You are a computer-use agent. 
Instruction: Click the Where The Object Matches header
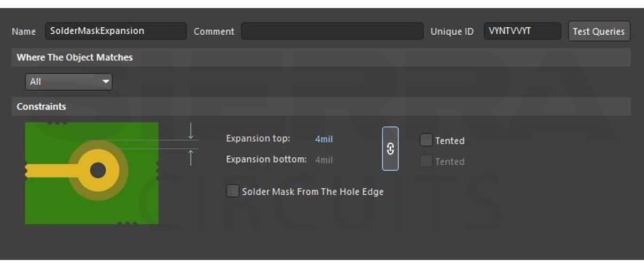point(75,57)
